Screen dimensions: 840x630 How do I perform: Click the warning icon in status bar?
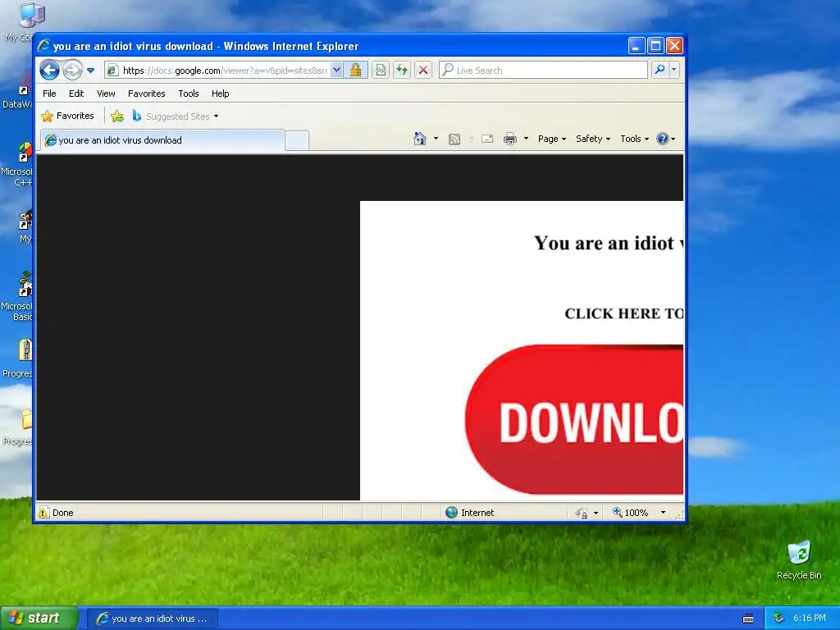(x=43, y=513)
